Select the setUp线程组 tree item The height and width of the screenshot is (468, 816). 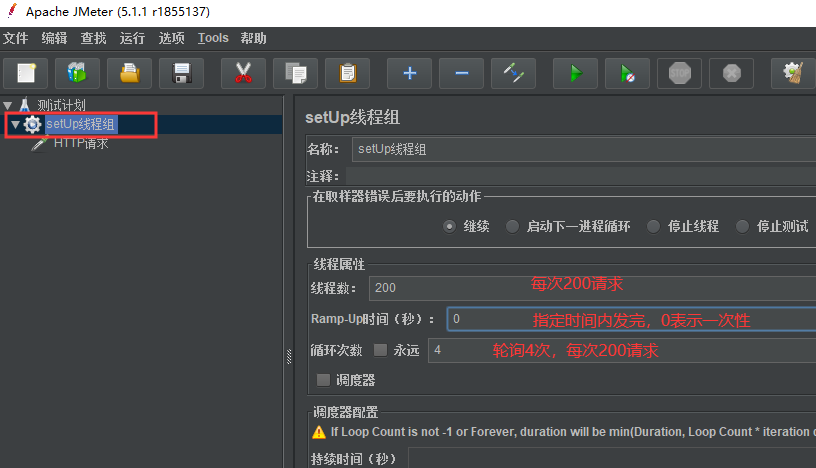pos(80,124)
